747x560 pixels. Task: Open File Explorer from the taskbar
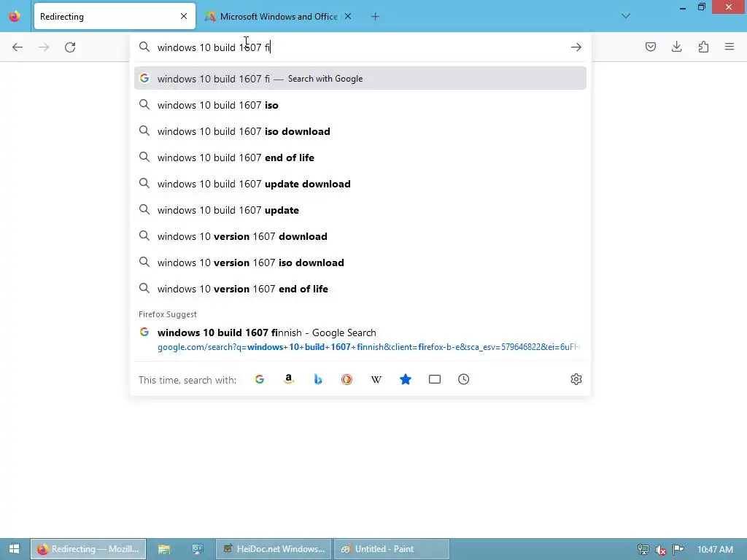[164, 549]
